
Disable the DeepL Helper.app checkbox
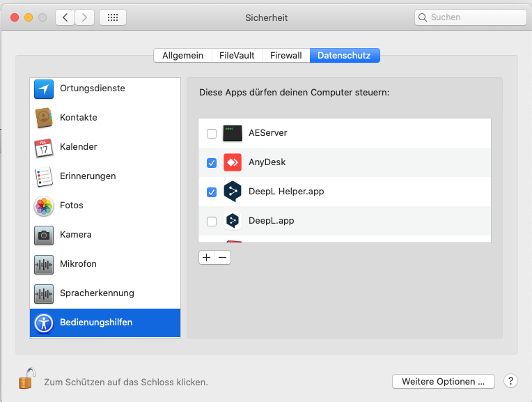212,192
